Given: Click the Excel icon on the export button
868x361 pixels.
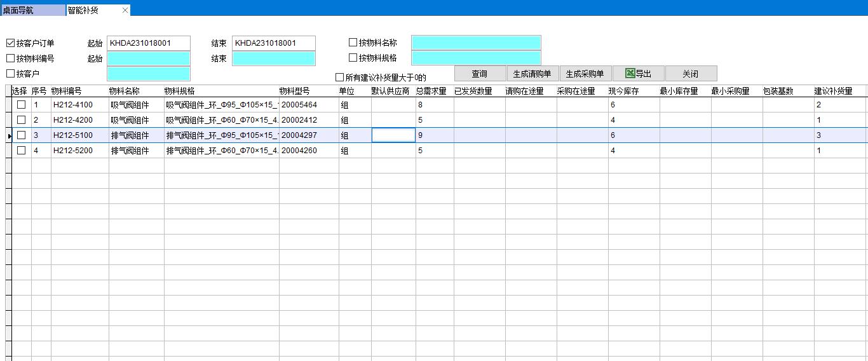Looking at the screenshot, I should (x=629, y=74).
